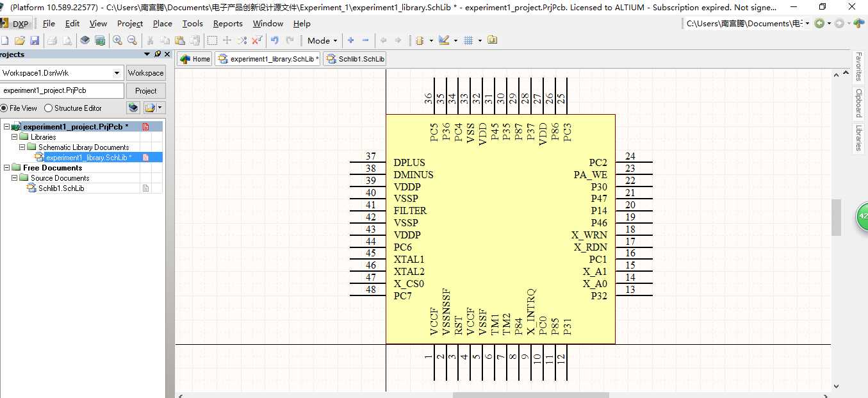This screenshot has width=868, height=398.
Task: Click the Copy icon in toolbar
Action: 165,40
